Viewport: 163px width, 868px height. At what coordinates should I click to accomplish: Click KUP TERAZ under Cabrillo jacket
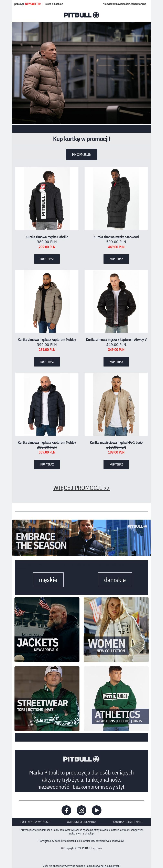pos(47,259)
